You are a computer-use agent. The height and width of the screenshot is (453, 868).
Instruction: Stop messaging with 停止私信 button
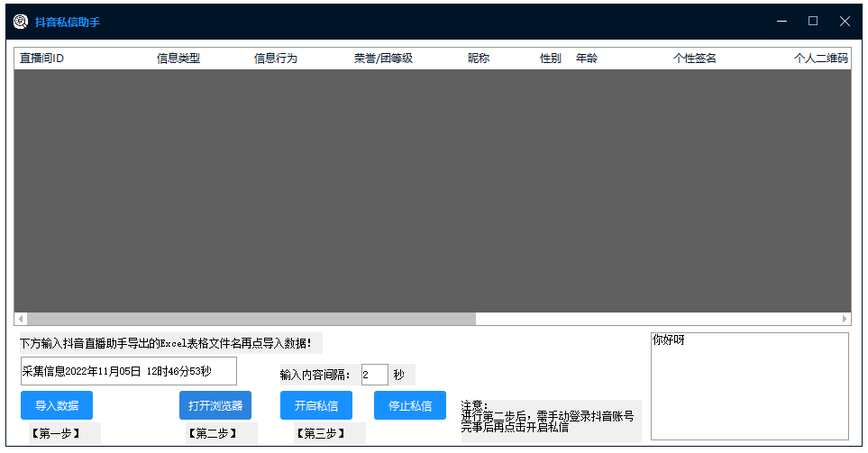(x=409, y=405)
